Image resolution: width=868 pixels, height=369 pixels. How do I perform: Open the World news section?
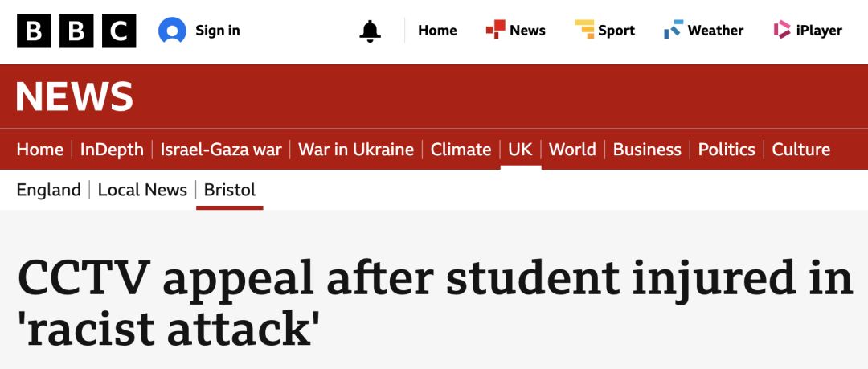click(572, 150)
